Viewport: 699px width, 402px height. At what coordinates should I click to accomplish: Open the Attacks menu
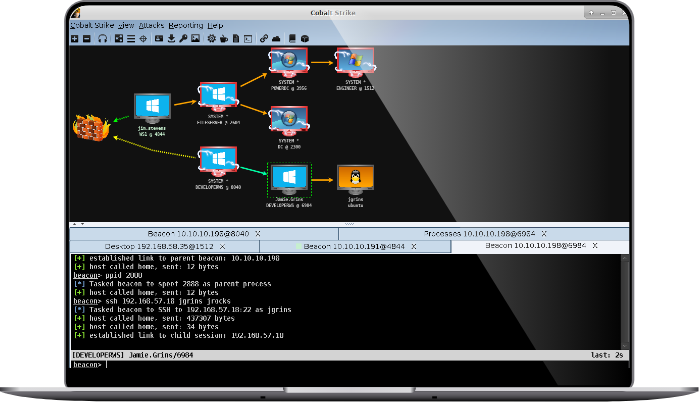pos(151,25)
